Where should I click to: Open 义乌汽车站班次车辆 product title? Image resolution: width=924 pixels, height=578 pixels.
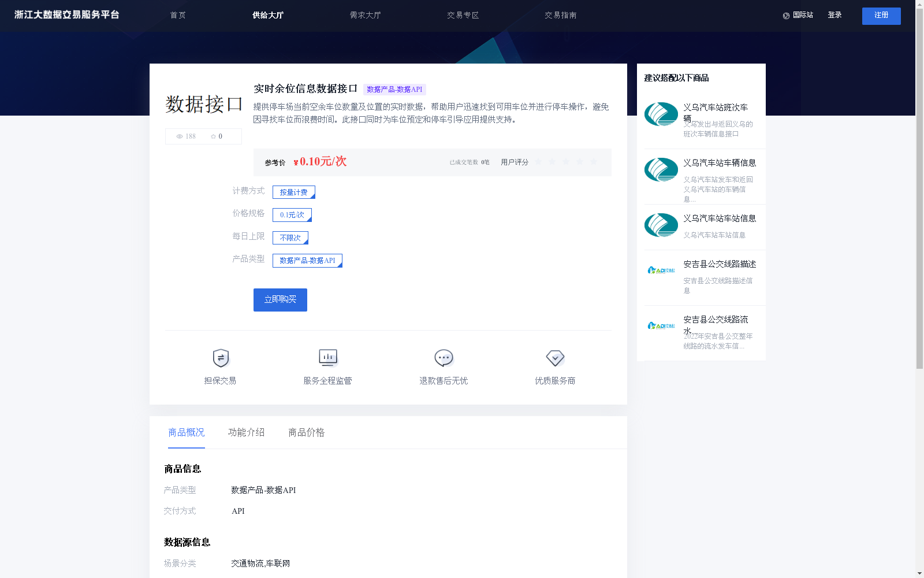point(716,113)
